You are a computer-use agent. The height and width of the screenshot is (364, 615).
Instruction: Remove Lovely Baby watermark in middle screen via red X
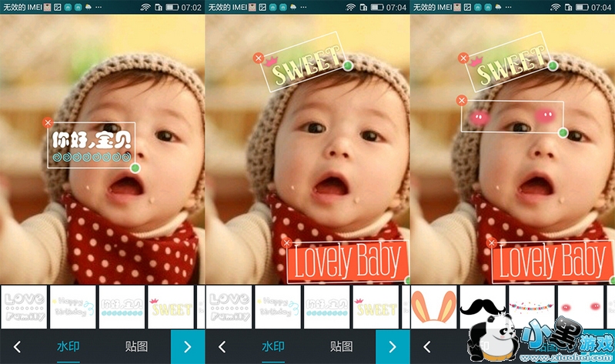pyautogui.click(x=286, y=243)
